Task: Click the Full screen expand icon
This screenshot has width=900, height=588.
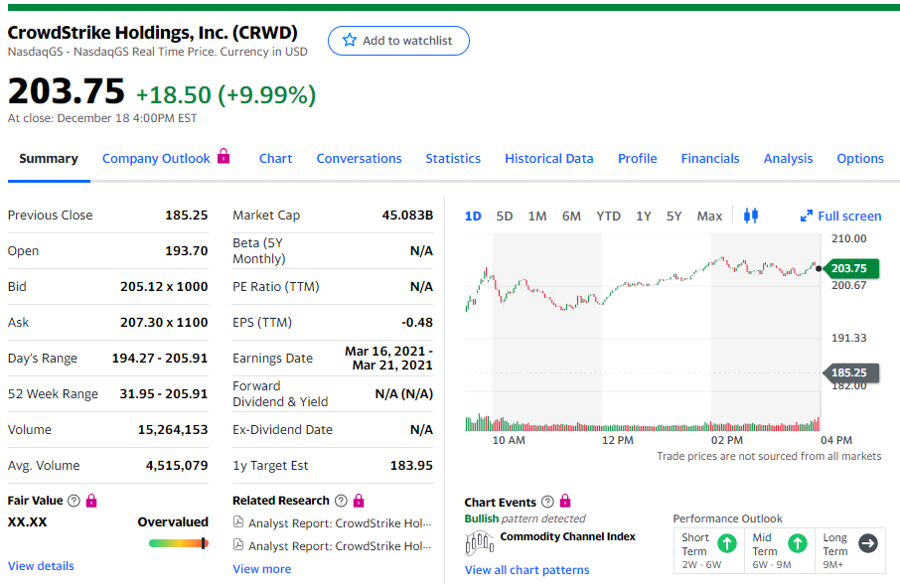Action: point(807,216)
